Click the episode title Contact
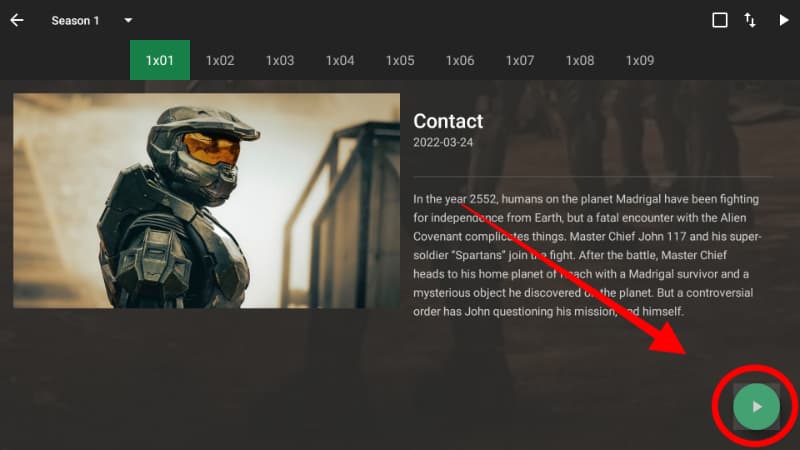This screenshot has height=450, width=800. pos(448,121)
